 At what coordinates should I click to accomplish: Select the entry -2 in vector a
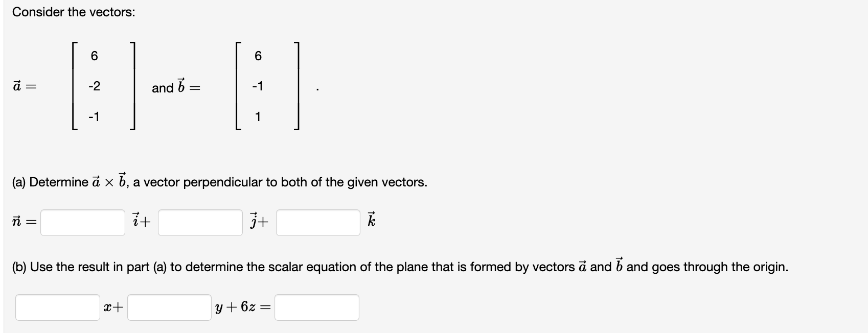(x=95, y=87)
